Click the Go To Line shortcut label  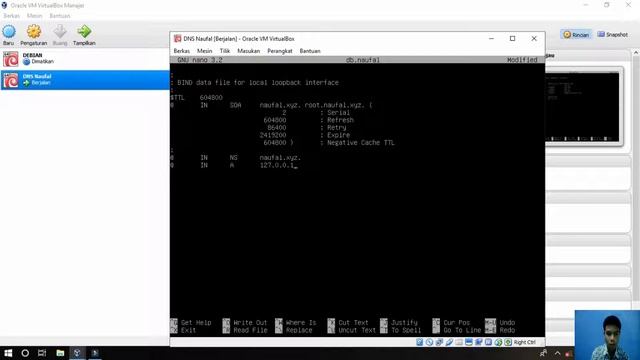click(x=462, y=330)
